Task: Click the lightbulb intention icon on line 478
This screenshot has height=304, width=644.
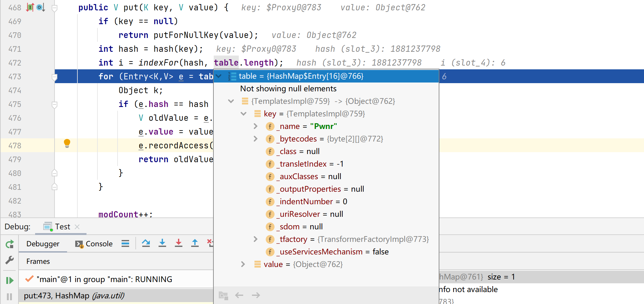Action: tap(67, 143)
